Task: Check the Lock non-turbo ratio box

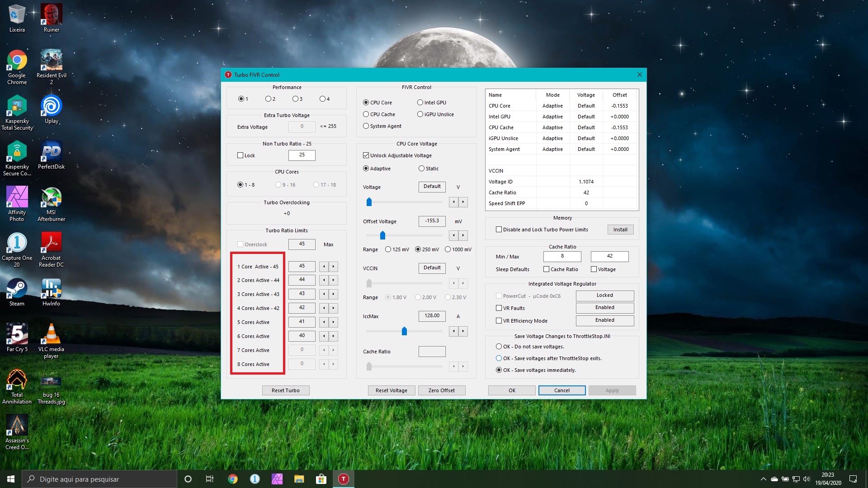Action: (x=241, y=155)
